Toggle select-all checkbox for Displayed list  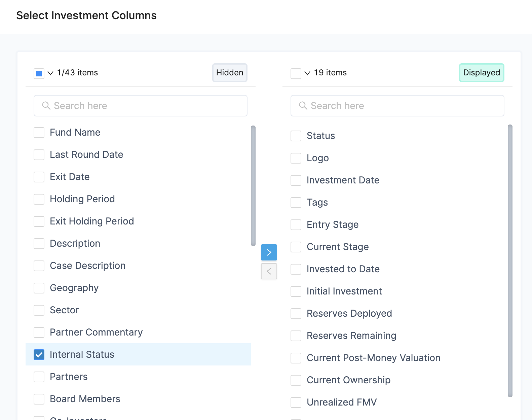pyautogui.click(x=296, y=73)
